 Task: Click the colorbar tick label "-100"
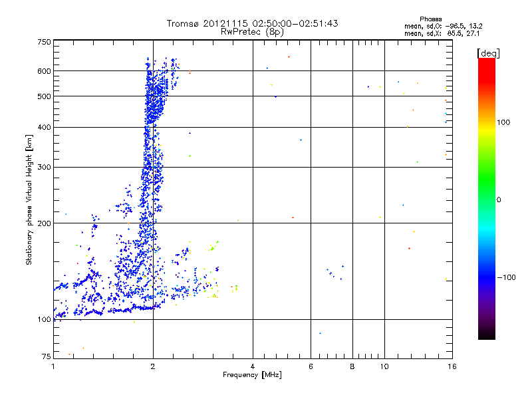click(506, 277)
